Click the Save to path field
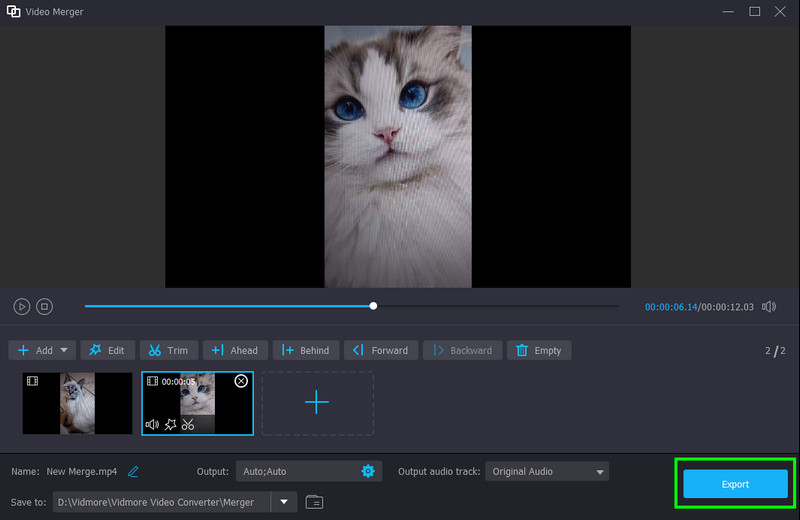This screenshot has height=520, width=800. tap(162, 502)
